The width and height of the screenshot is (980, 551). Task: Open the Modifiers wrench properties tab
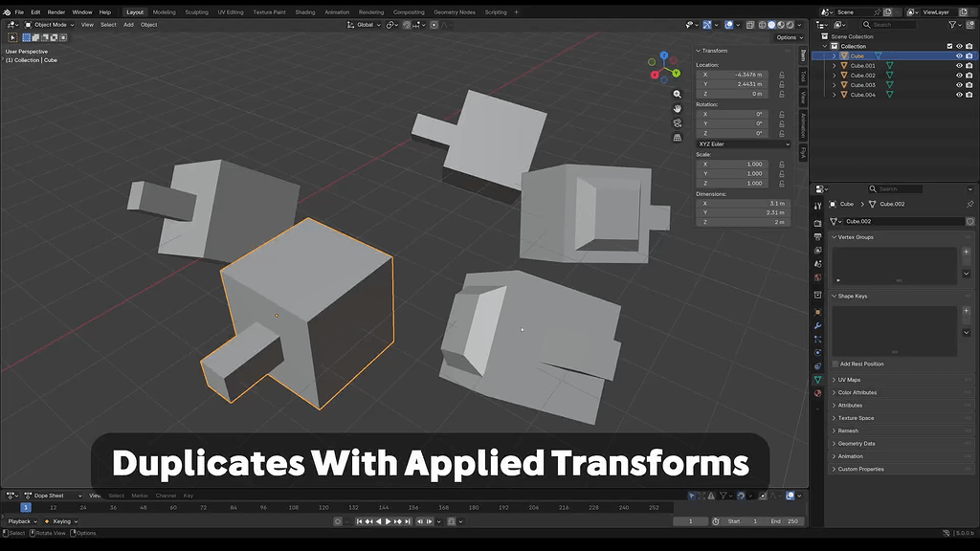click(817, 325)
